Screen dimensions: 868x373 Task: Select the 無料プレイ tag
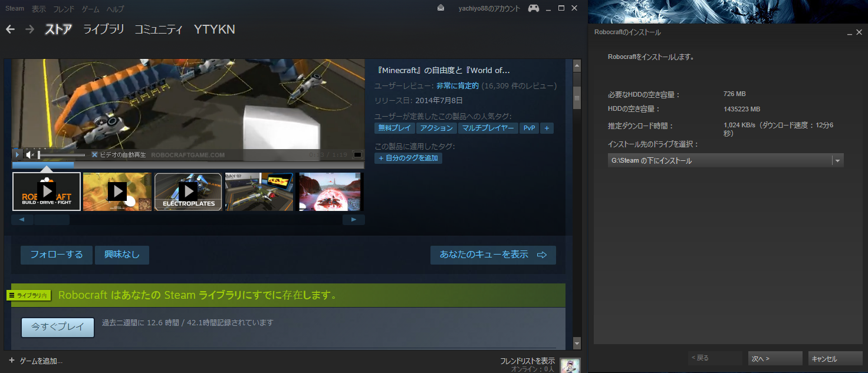tap(394, 128)
